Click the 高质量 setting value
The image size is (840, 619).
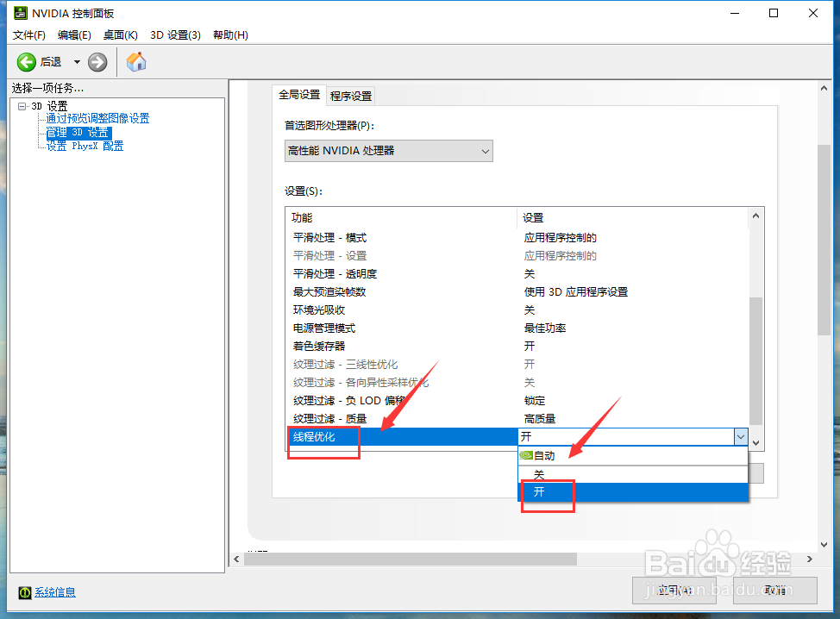click(540, 419)
